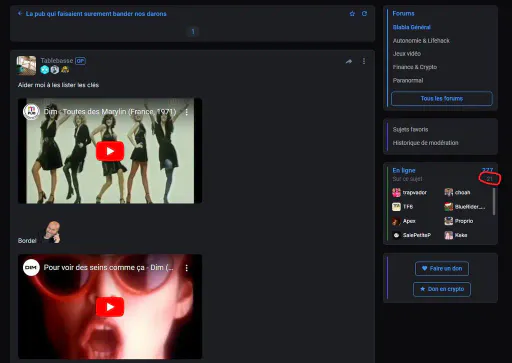Open Proprio's avatar in online list
This screenshot has width=512, height=363.
tap(449, 221)
